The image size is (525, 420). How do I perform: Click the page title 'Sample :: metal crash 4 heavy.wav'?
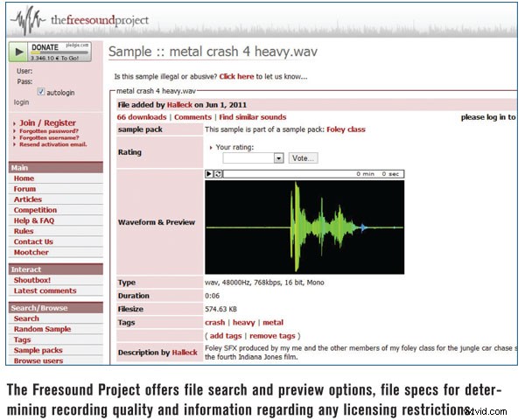[213, 52]
